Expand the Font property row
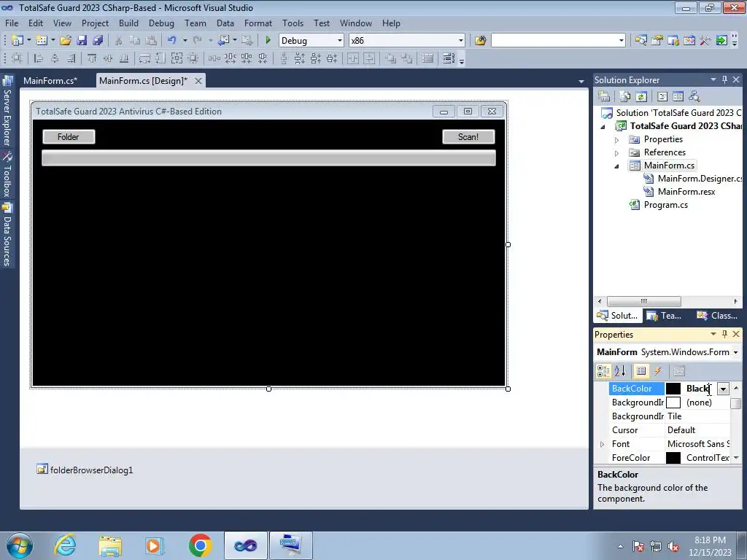This screenshot has width=747, height=560. coord(602,444)
